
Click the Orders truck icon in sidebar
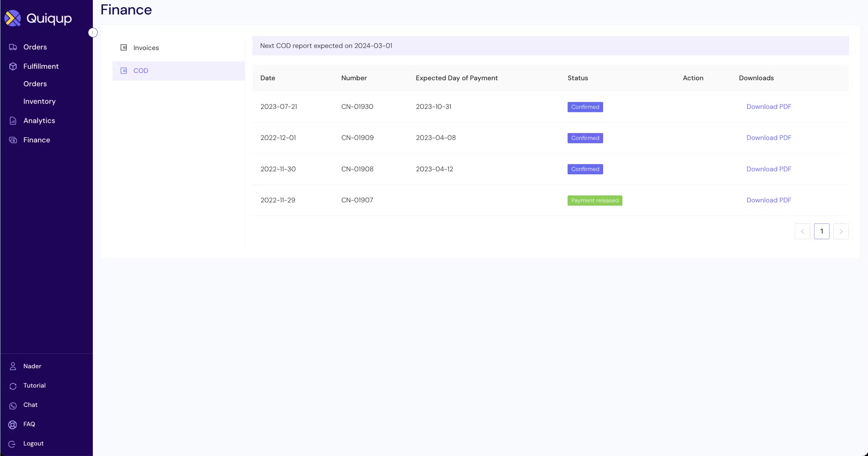click(13, 47)
